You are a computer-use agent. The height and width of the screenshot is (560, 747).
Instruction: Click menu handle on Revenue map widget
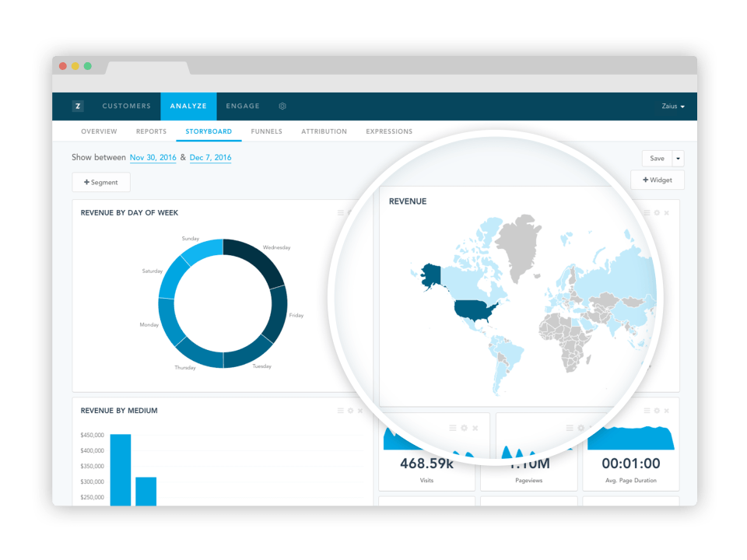point(647,213)
